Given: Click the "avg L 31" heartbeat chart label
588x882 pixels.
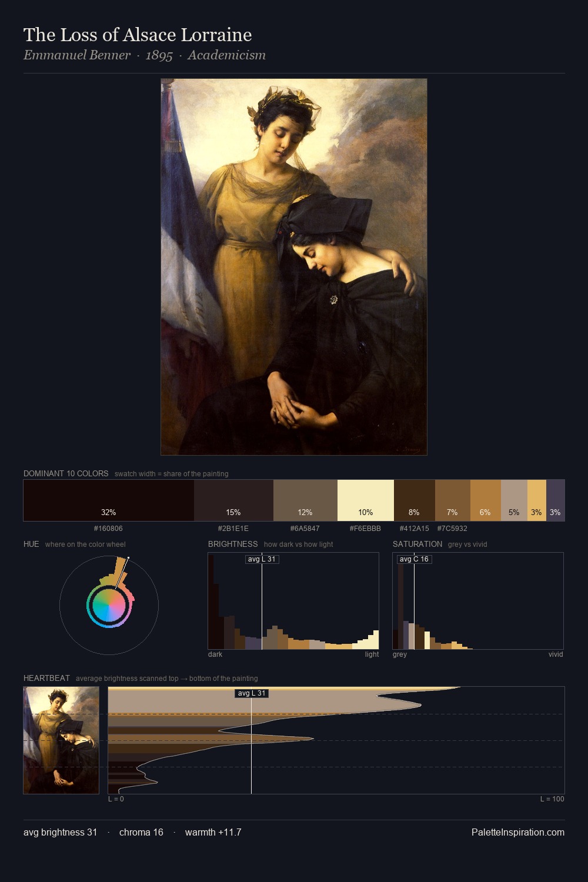Looking at the screenshot, I should (252, 693).
